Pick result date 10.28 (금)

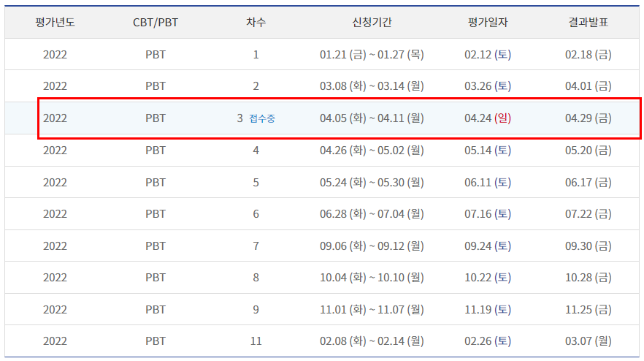point(589,278)
